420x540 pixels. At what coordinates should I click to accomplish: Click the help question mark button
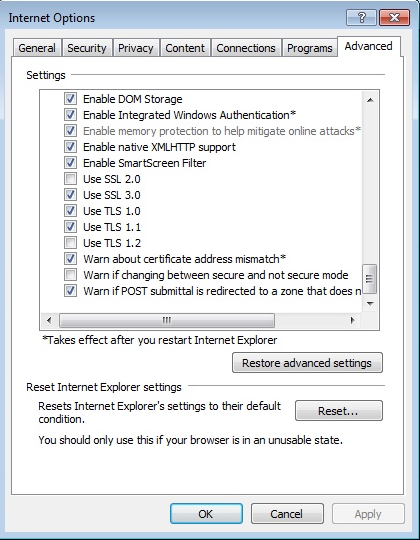(361, 18)
